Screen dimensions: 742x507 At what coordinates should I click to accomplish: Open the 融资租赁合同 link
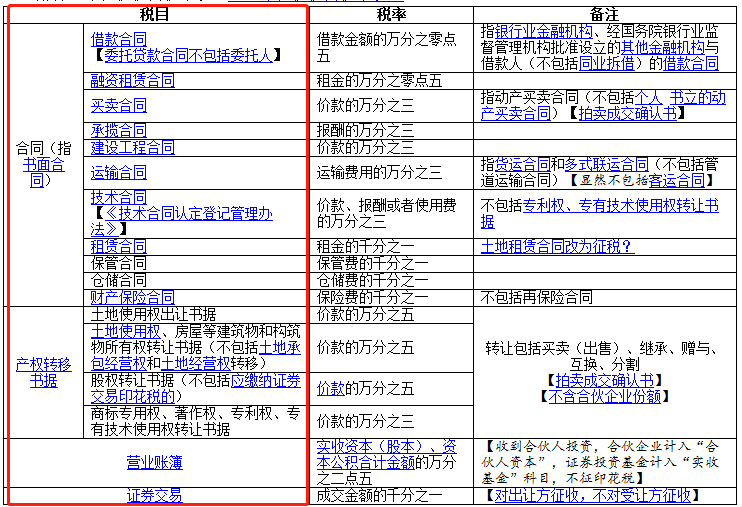pos(132,81)
